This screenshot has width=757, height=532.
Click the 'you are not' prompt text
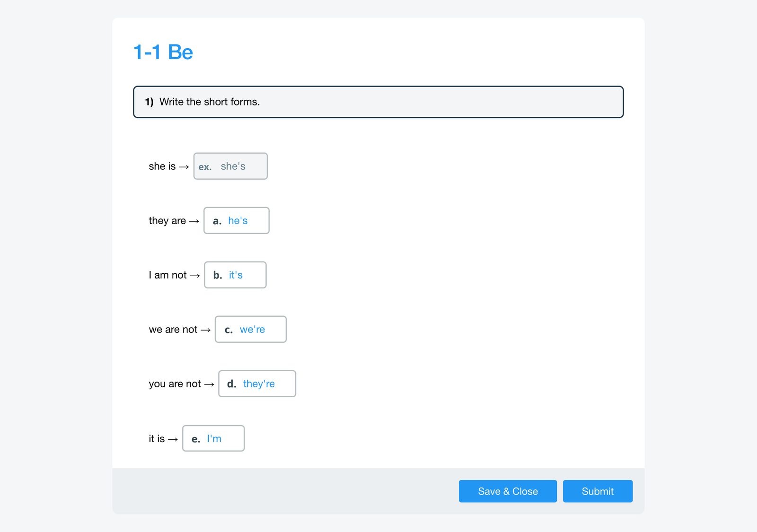click(175, 384)
